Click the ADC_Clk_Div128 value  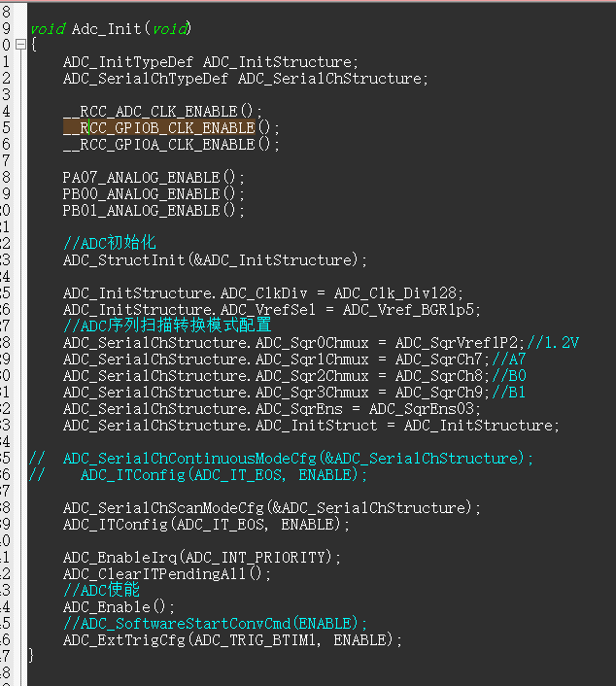395,293
